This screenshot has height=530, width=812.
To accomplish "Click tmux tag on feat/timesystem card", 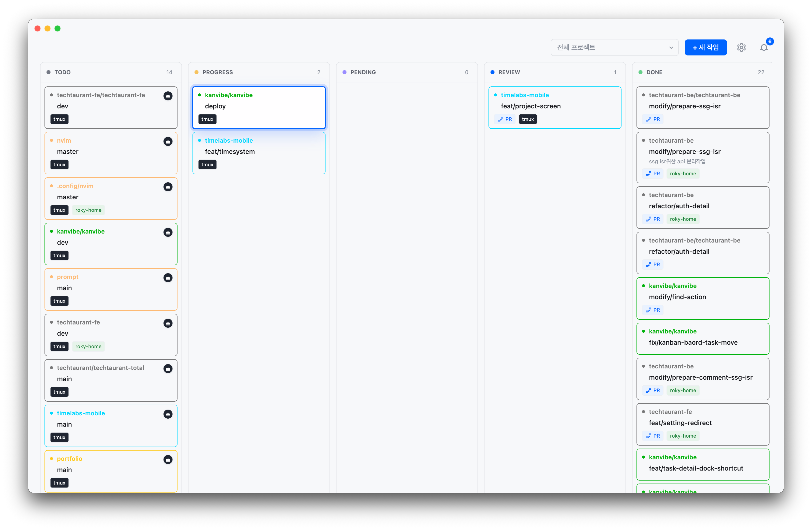I will [207, 165].
